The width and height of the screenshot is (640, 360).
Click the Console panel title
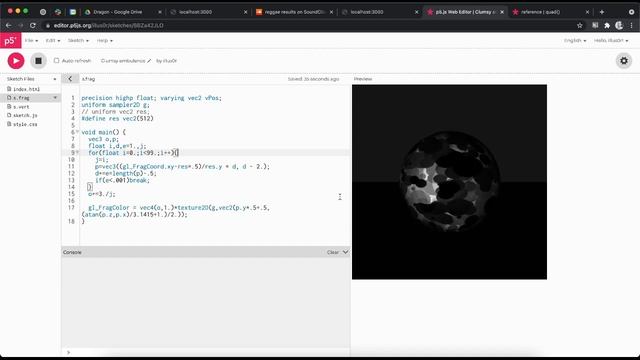[x=72, y=252]
